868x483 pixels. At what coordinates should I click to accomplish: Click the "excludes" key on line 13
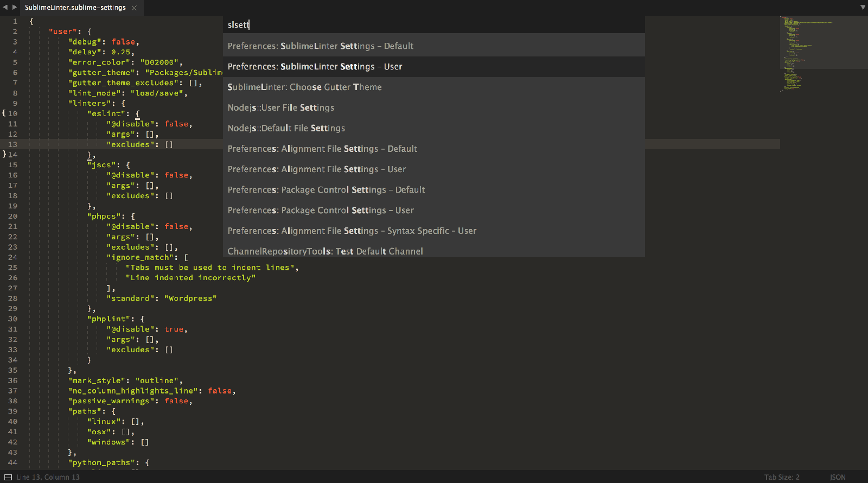tap(130, 144)
